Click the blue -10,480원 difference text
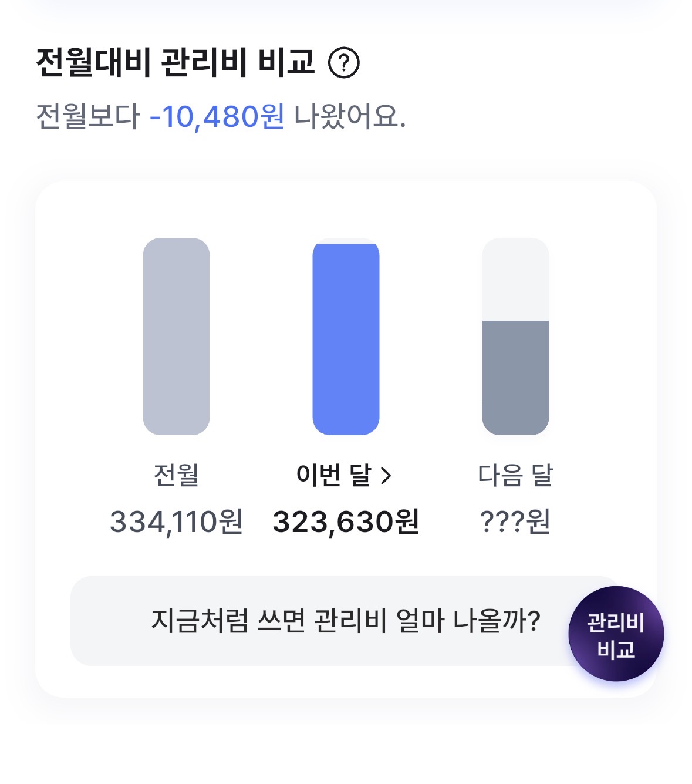Screen dimensions: 692x784 217,116
